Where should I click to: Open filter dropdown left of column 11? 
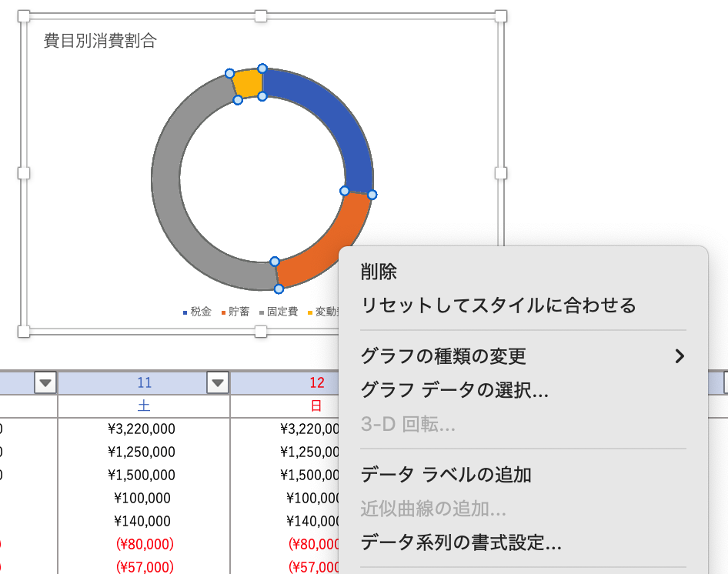(45, 382)
